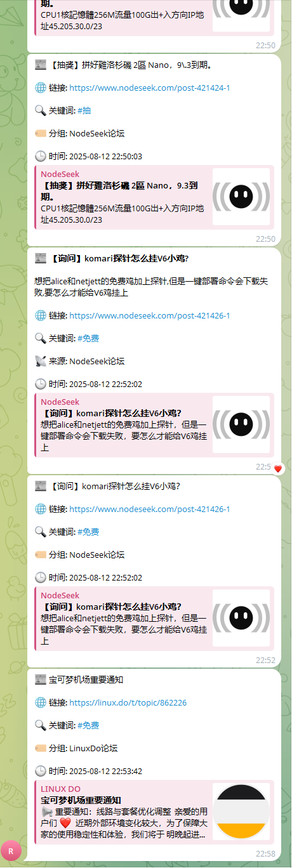Open the post-421426-1 link in the 22:52 message
This screenshot has width=292, height=868.
click(149, 509)
